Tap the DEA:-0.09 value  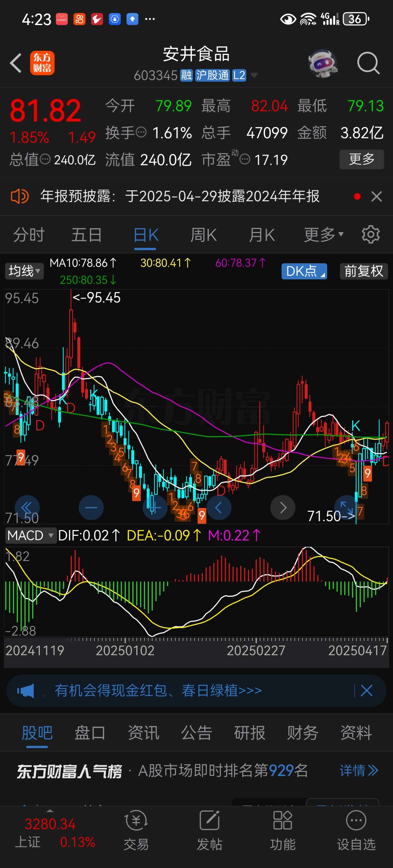point(164,535)
